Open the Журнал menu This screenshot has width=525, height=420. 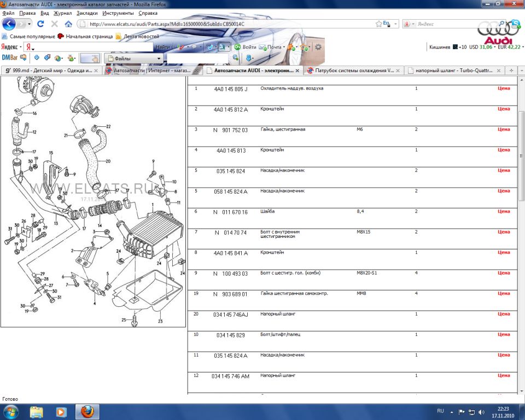tap(62, 13)
